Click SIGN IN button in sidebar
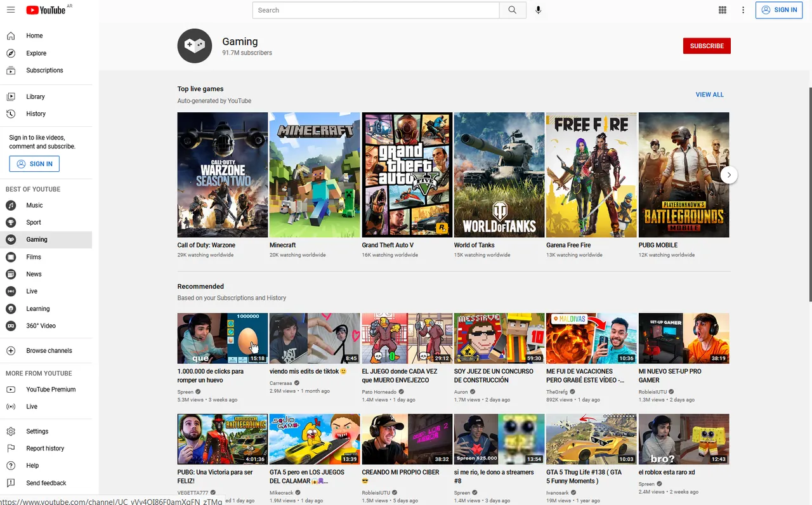The width and height of the screenshot is (812, 505). (x=34, y=164)
